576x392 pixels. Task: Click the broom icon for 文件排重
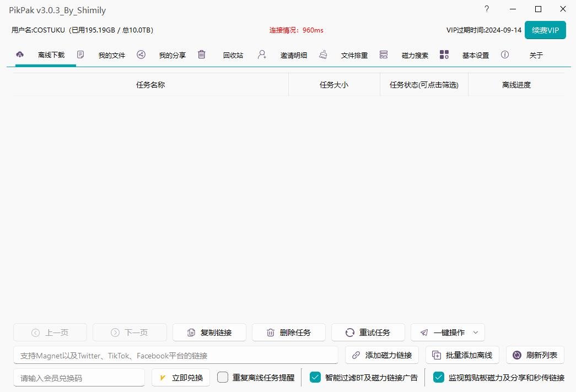(323, 55)
